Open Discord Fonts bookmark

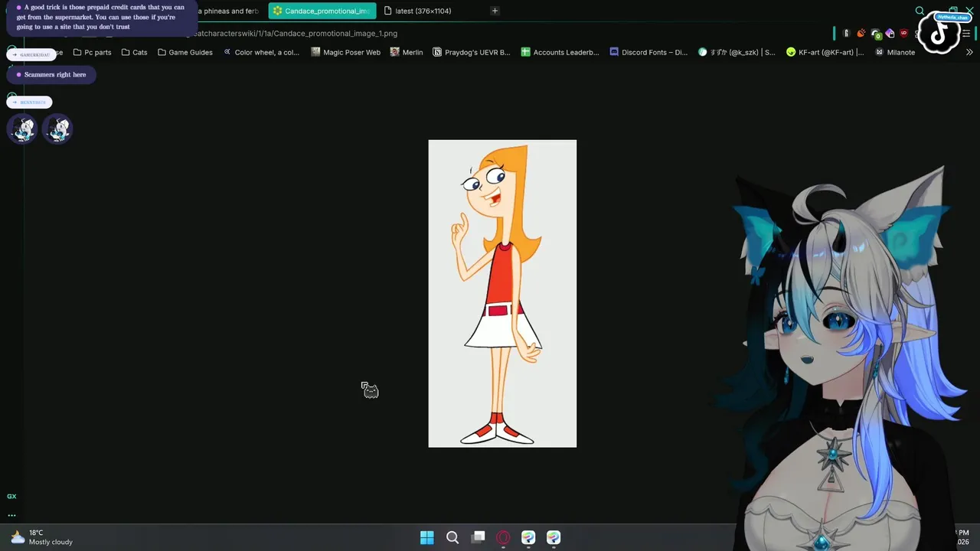tap(648, 52)
